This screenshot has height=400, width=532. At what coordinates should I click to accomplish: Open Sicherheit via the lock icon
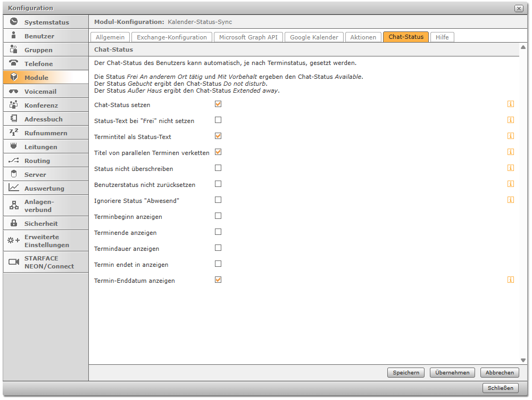click(14, 223)
